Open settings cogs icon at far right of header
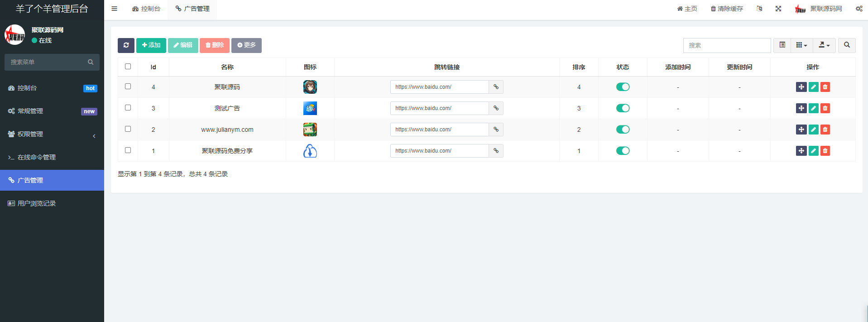The image size is (868, 322). (859, 9)
